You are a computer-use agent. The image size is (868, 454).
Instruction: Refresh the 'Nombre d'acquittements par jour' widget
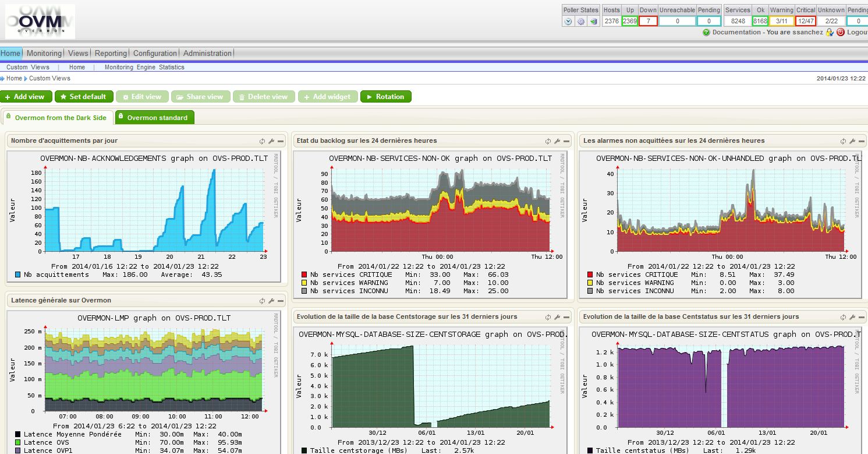(x=263, y=141)
